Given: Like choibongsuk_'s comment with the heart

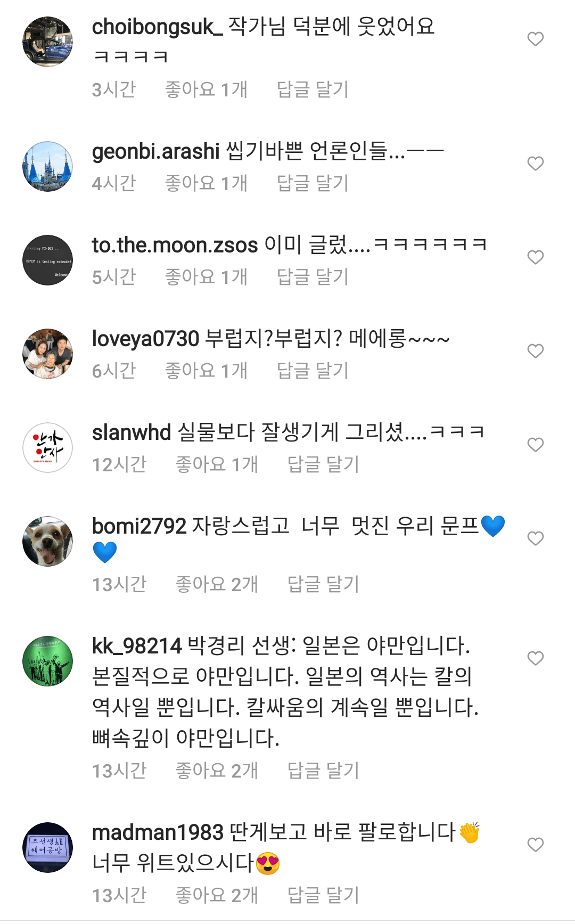Looking at the screenshot, I should coord(535,39).
